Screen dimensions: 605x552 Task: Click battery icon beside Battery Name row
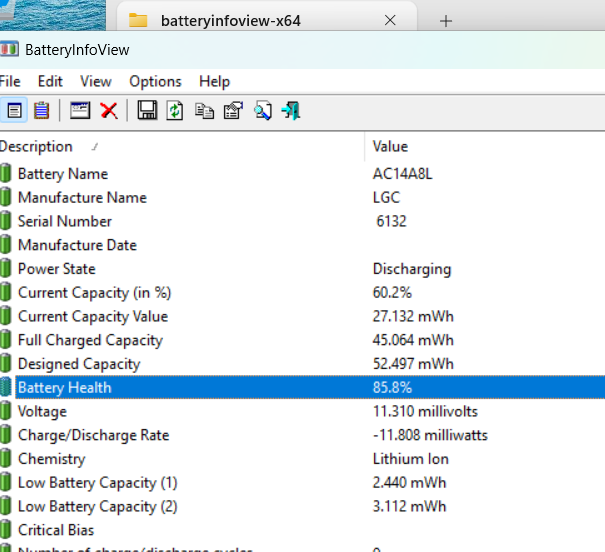[6, 173]
